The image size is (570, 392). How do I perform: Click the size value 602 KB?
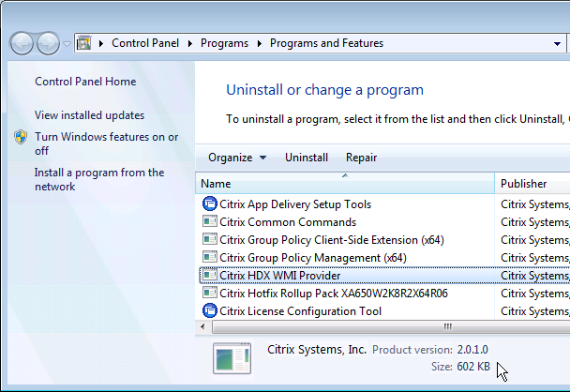pyautogui.click(x=473, y=367)
